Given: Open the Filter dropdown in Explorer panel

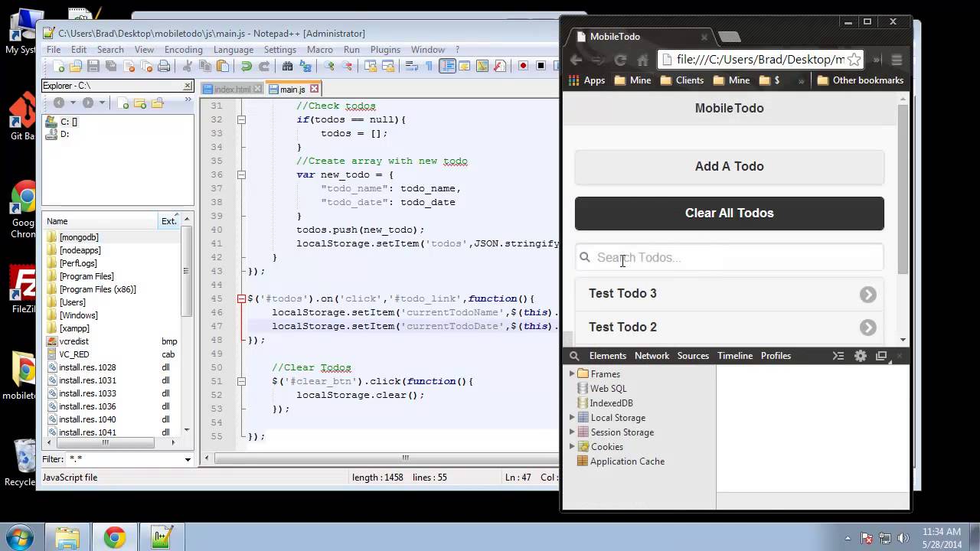Looking at the screenshot, I should pos(188,459).
